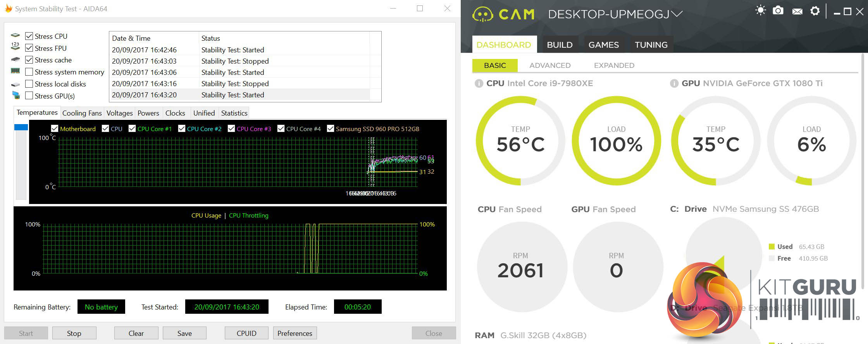Select the BASIC dashboard view
868x344 pixels.
(x=495, y=65)
